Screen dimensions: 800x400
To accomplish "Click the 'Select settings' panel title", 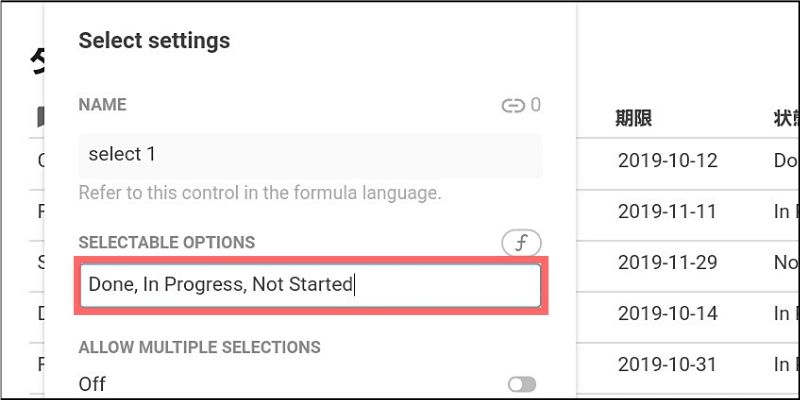I will tap(154, 41).
